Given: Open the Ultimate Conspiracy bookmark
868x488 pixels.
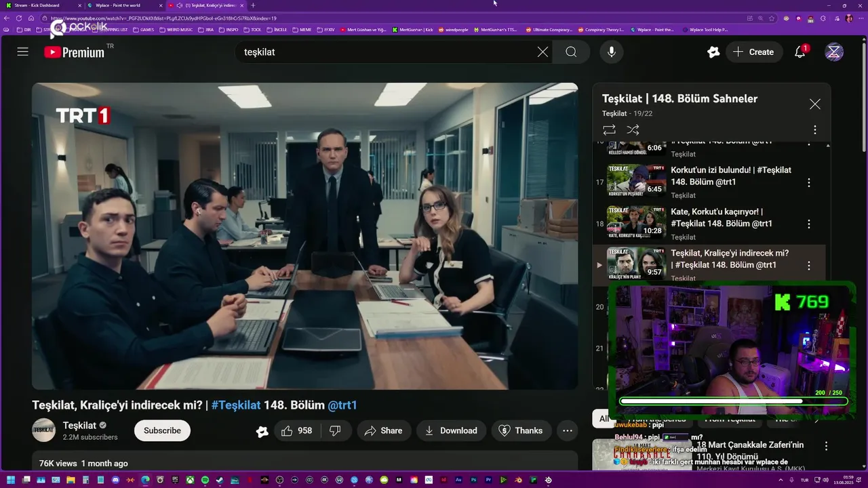Looking at the screenshot, I should [x=549, y=30].
